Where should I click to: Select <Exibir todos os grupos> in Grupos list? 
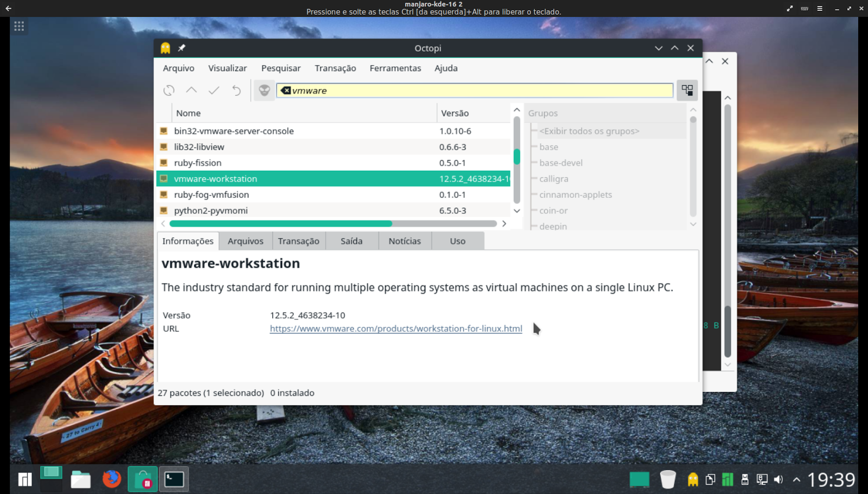[589, 131]
